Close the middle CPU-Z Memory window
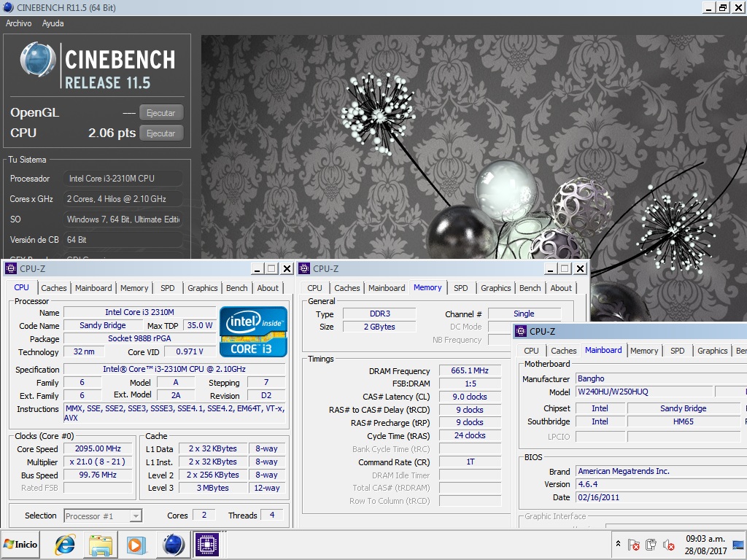 580,269
